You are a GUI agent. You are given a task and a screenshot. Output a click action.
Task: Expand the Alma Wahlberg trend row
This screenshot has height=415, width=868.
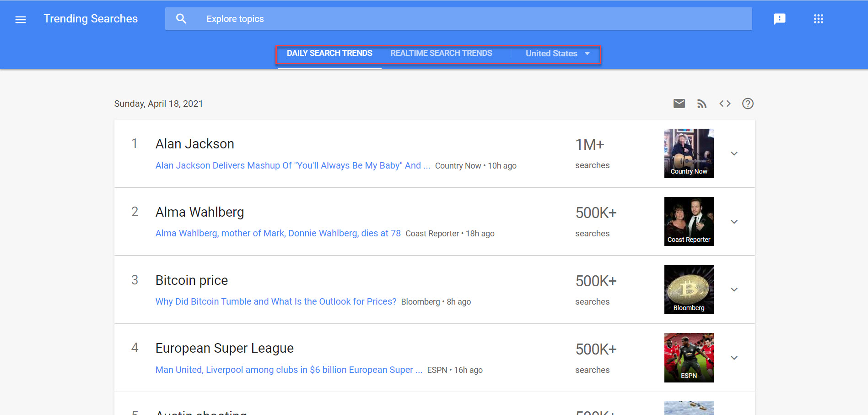click(x=734, y=222)
